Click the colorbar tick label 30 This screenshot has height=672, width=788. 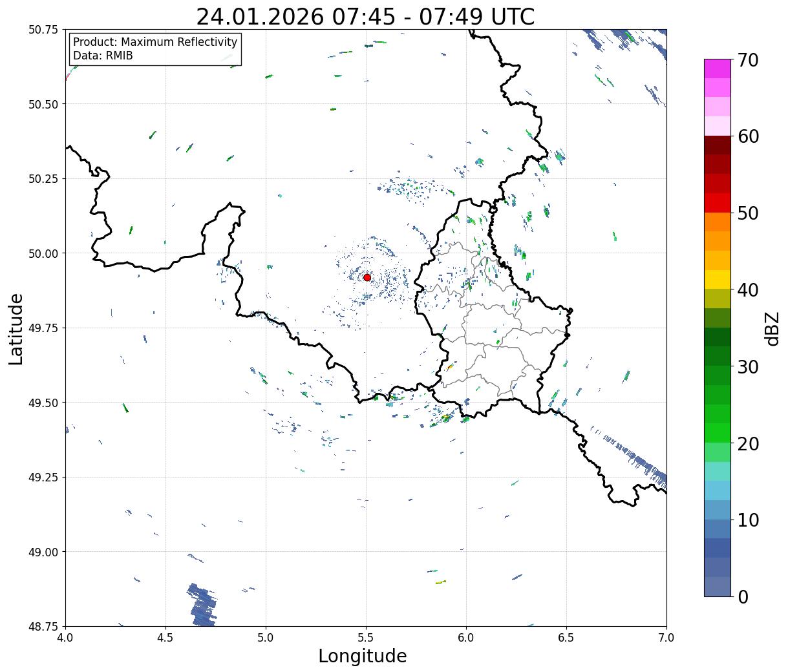pos(748,367)
